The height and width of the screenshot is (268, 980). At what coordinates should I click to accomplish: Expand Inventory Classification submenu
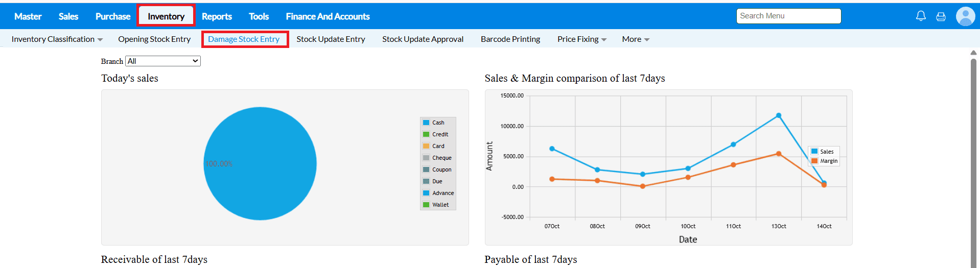[x=57, y=39]
